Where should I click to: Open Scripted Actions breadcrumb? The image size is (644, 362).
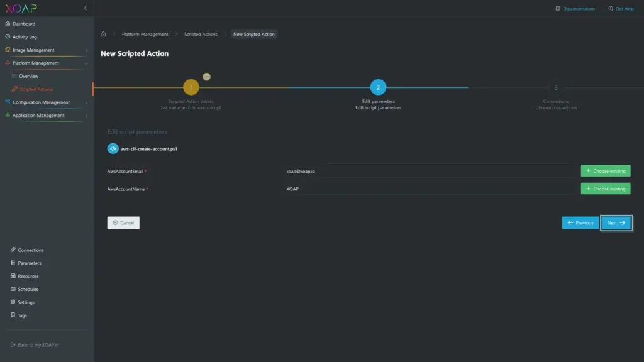pos(201,35)
